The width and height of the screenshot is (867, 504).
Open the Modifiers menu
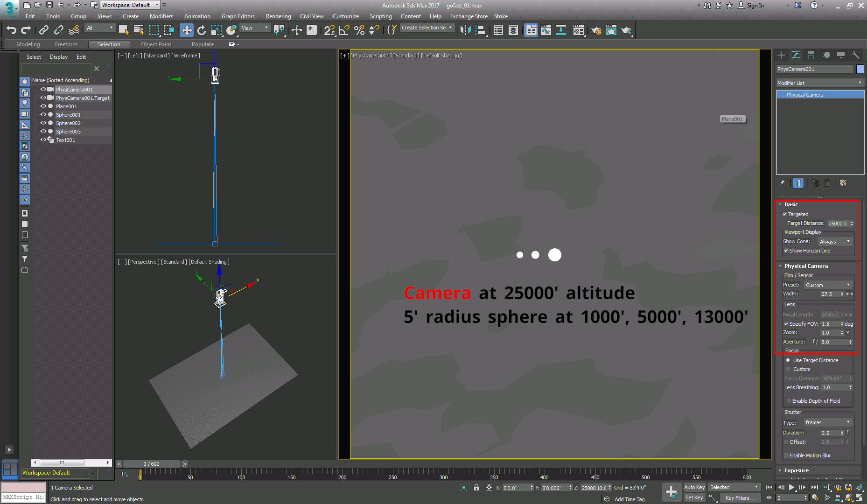[161, 16]
